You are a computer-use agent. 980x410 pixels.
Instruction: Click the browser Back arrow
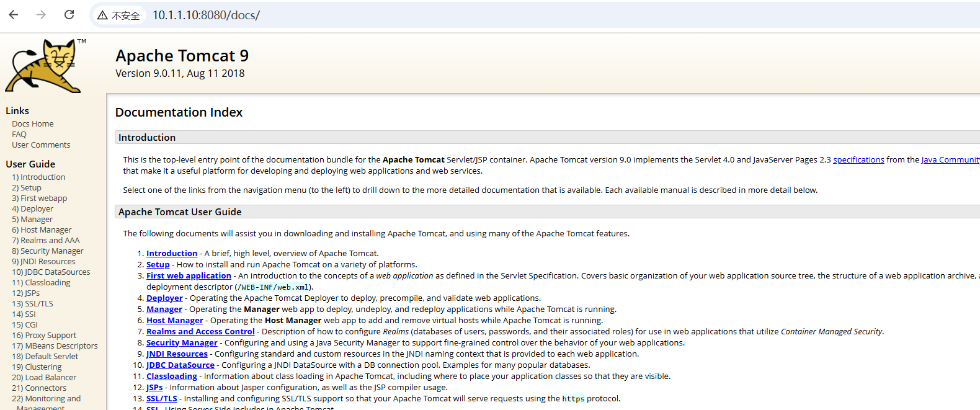pyautogui.click(x=14, y=14)
